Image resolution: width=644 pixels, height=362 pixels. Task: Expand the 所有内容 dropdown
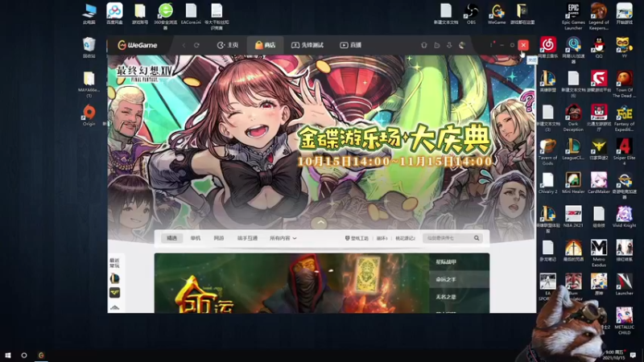(283, 238)
